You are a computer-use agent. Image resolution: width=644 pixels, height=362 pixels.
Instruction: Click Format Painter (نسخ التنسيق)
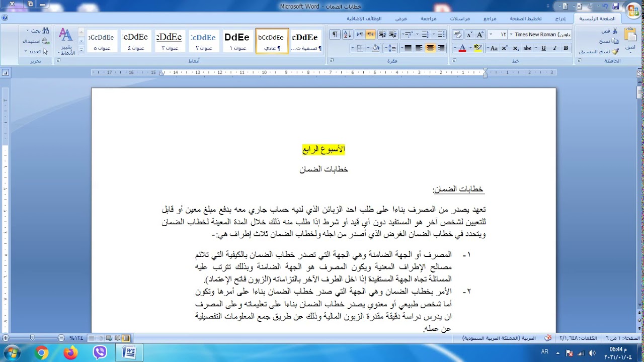(x=599, y=51)
